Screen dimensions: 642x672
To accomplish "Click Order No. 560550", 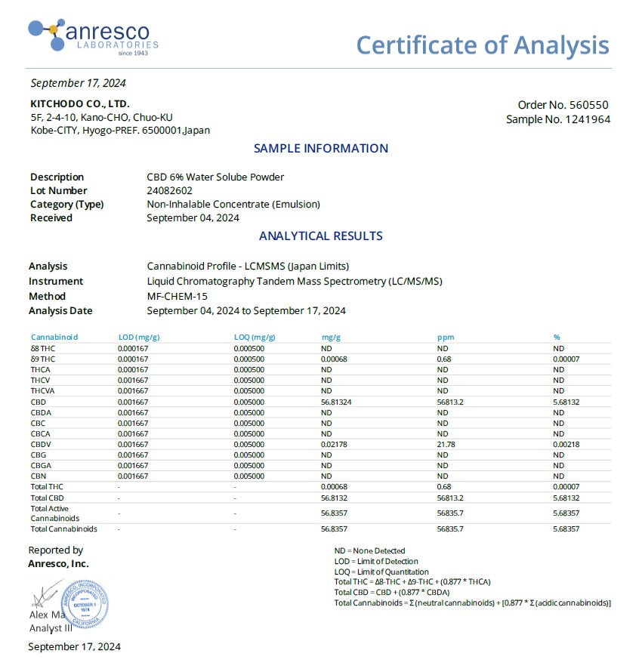I will 563,105.
